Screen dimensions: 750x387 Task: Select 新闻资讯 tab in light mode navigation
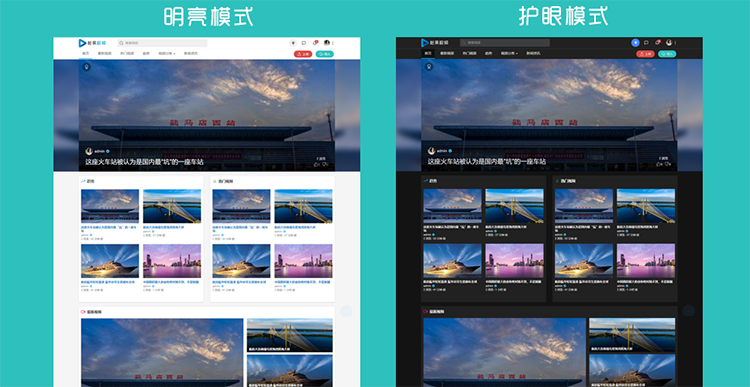click(191, 54)
